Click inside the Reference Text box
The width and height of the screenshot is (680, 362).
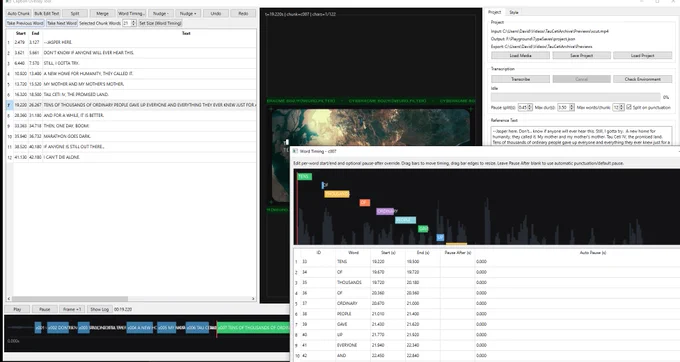[581, 136]
